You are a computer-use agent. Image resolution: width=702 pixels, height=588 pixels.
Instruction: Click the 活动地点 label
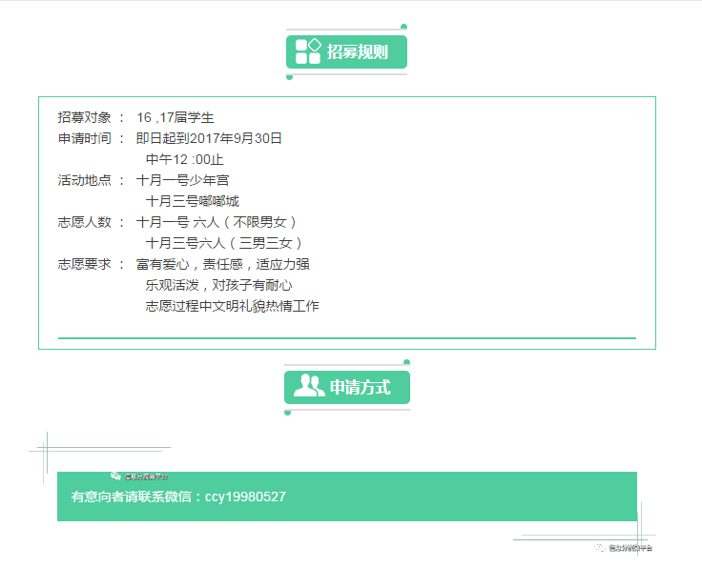pyautogui.click(x=85, y=180)
